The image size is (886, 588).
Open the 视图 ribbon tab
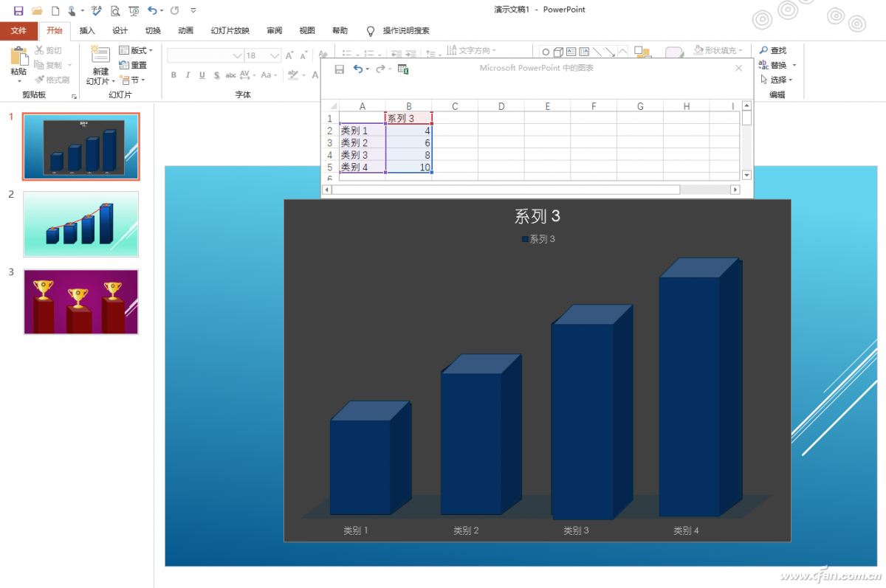point(307,31)
